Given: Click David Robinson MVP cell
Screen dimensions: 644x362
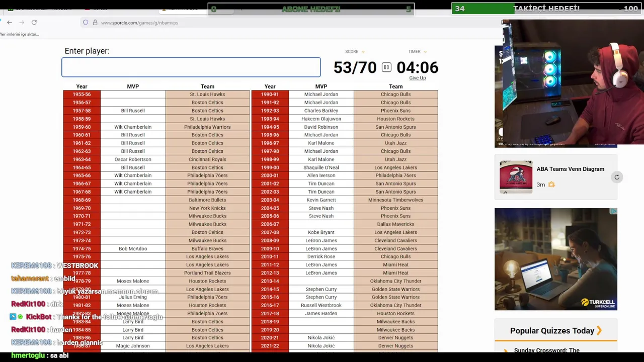Looking at the screenshot, I should tap(321, 127).
